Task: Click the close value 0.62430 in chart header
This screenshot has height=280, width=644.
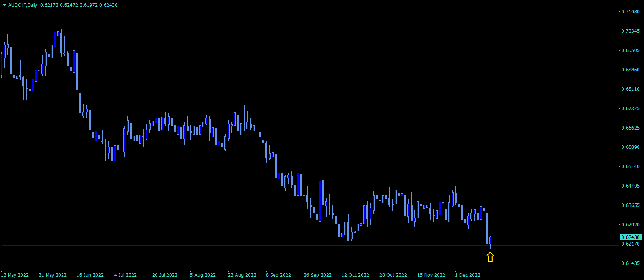Action: point(109,5)
